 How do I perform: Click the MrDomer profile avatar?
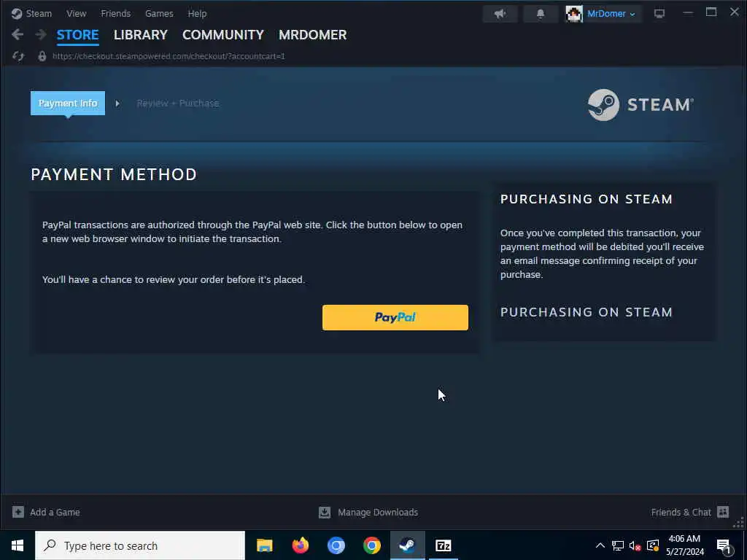pos(574,14)
